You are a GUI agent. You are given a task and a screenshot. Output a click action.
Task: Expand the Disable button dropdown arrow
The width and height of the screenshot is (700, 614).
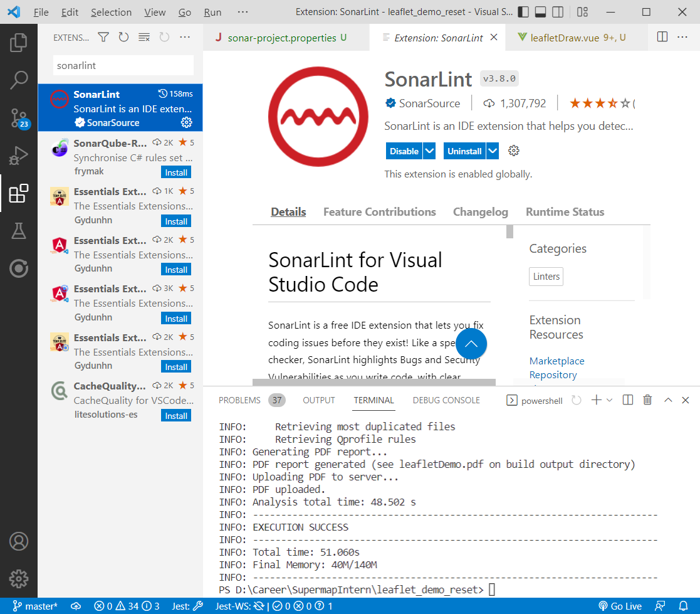[x=429, y=151]
